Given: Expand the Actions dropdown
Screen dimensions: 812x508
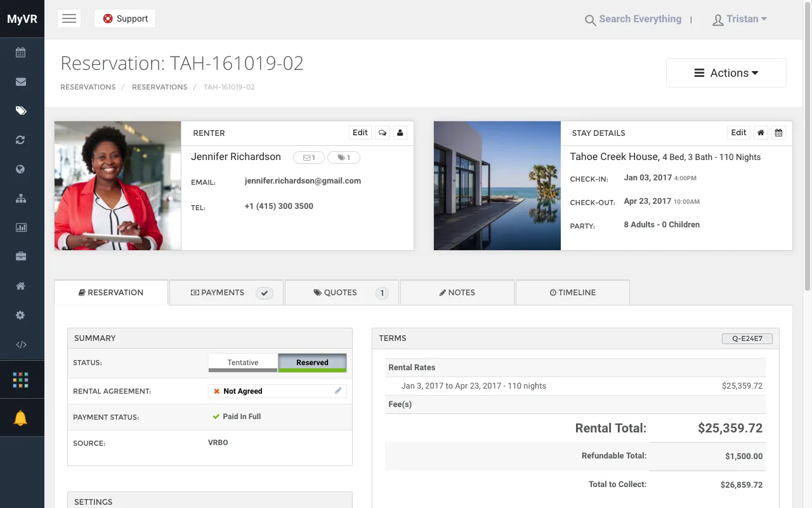Looking at the screenshot, I should (726, 73).
